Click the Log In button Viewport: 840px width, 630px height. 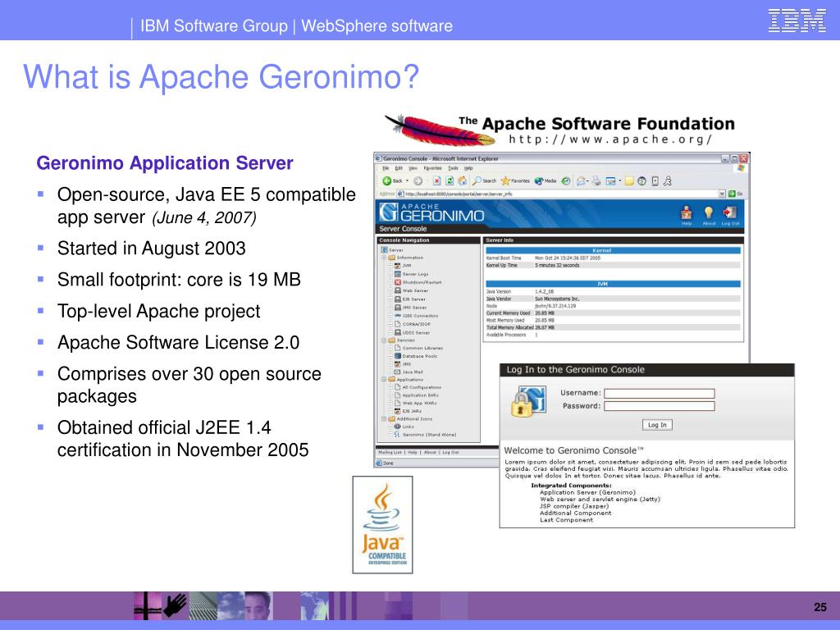657,425
